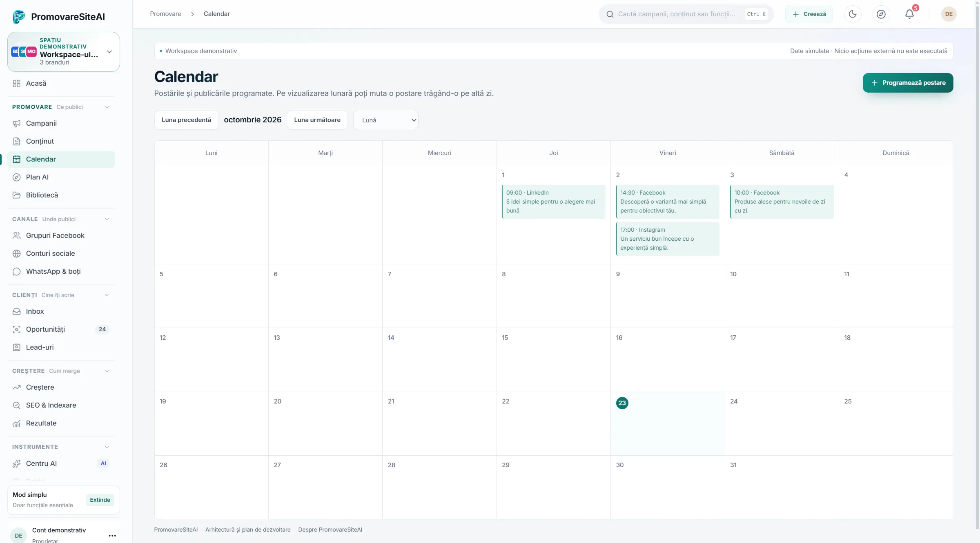Open Conținut document icon
The image size is (980, 543).
coord(16,141)
